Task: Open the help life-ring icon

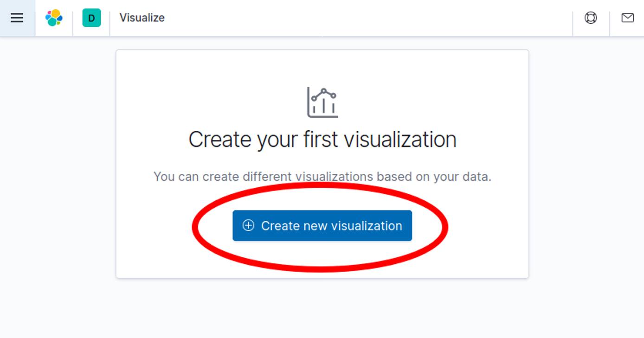Action: click(590, 18)
